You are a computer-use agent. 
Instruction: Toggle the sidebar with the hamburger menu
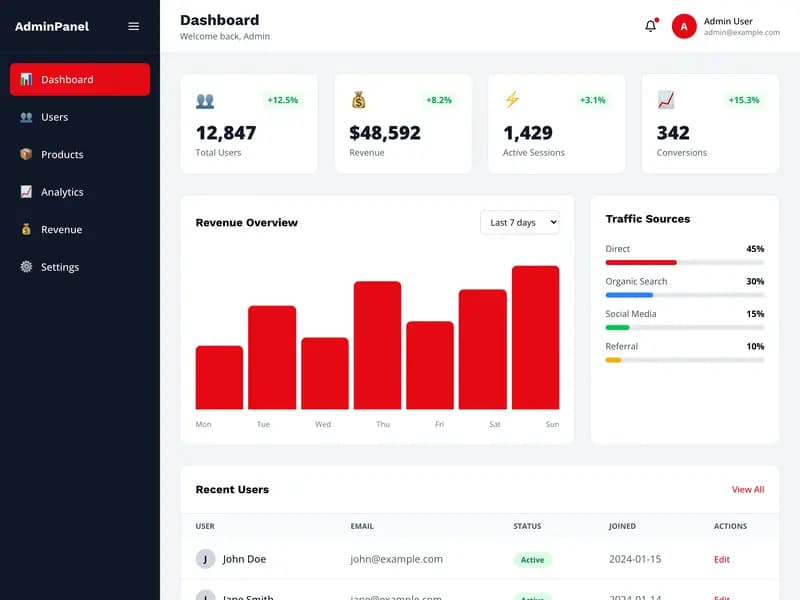pos(133,26)
